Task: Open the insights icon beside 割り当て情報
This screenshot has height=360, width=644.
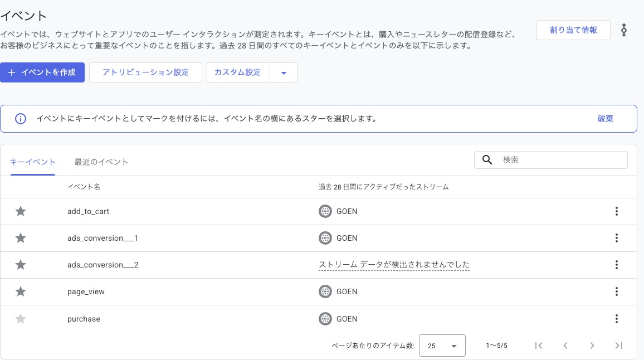Action: tap(624, 30)
